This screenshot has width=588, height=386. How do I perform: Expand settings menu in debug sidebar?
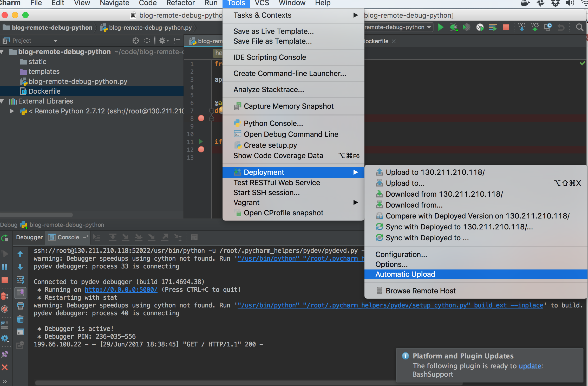tap(5, 338)
